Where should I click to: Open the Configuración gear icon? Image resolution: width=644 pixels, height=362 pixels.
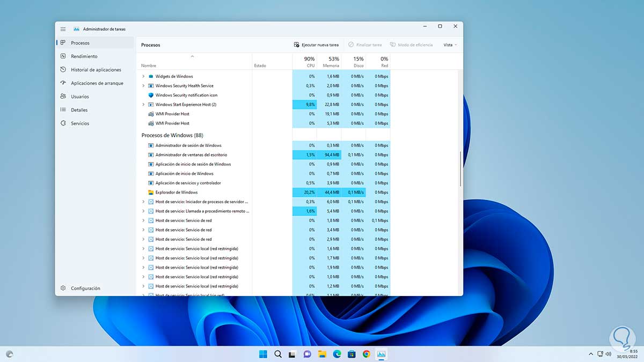click(63, 289)
